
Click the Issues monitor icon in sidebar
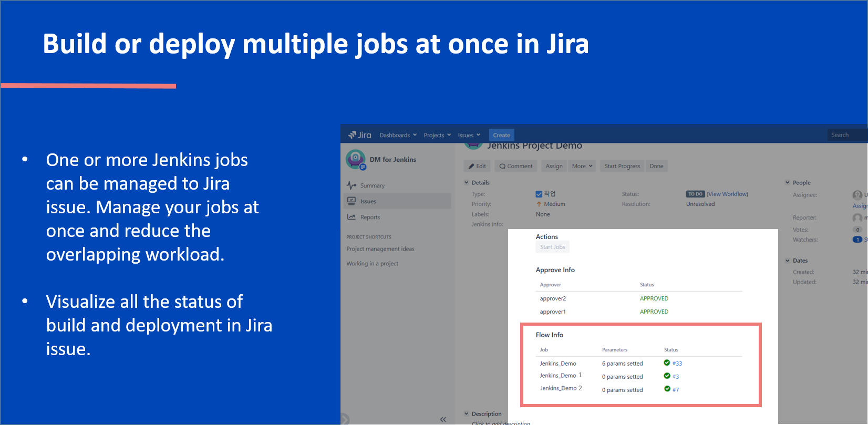coord(351,201)
